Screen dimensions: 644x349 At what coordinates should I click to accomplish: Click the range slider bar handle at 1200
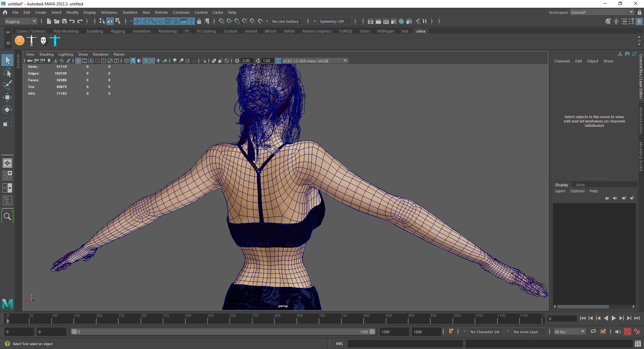tap(372, 332)
